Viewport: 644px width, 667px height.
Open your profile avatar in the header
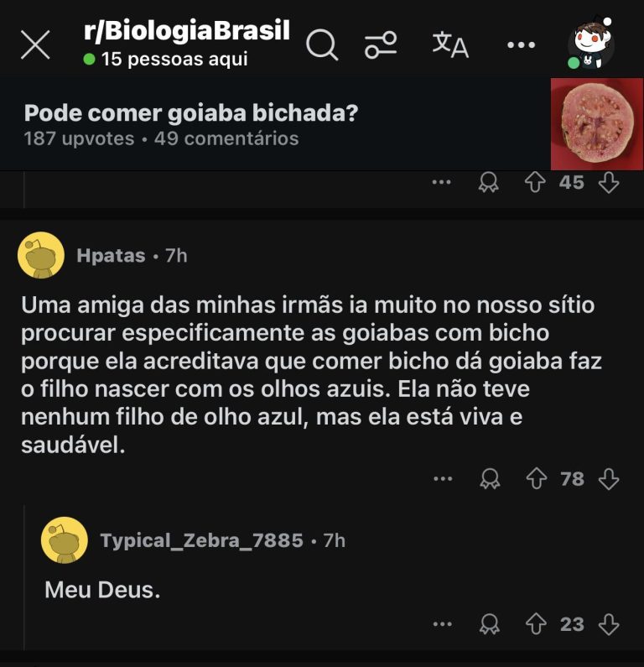[590, 44]
